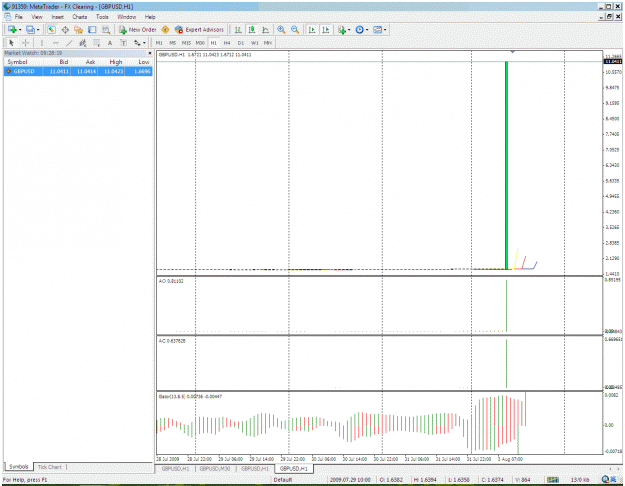Select the Text Label tool
The image size is (625, 486).
coord(124,43)
